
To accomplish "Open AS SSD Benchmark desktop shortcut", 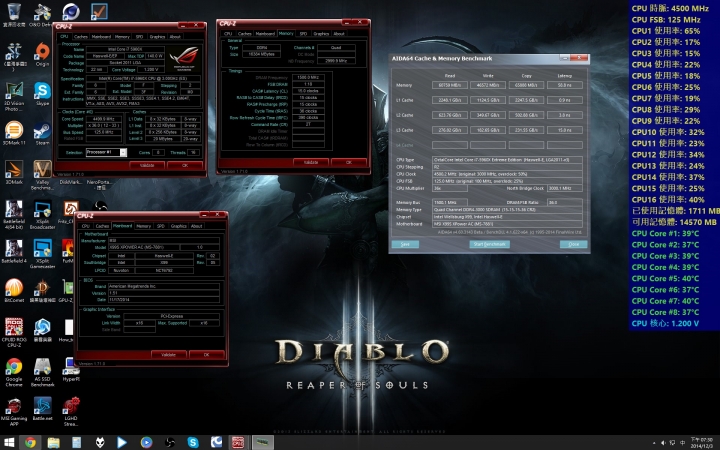I will pos(42,372).
